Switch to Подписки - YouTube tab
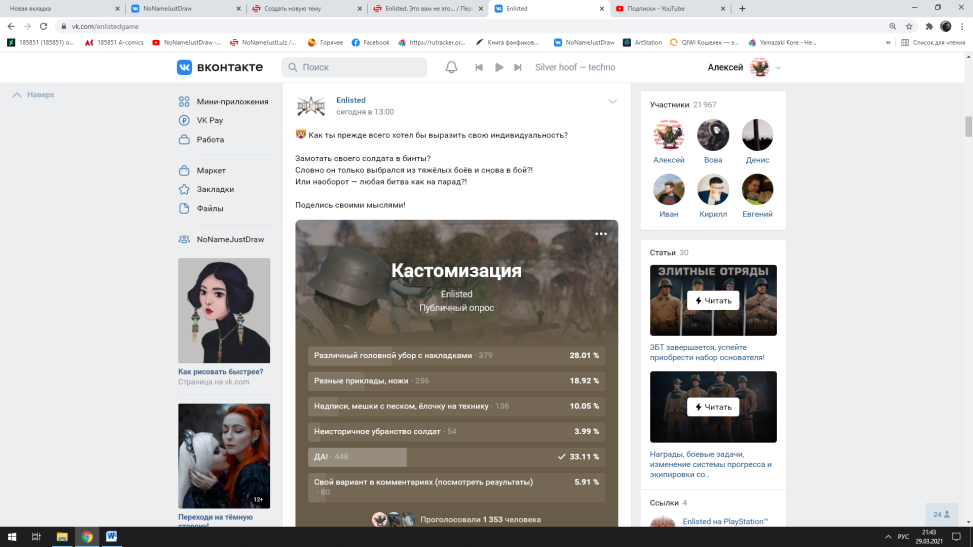 coord(670,9)
